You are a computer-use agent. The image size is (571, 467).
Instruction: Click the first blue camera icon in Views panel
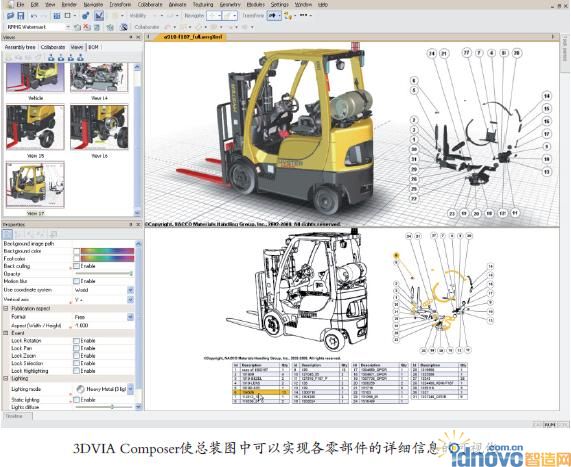51,58
